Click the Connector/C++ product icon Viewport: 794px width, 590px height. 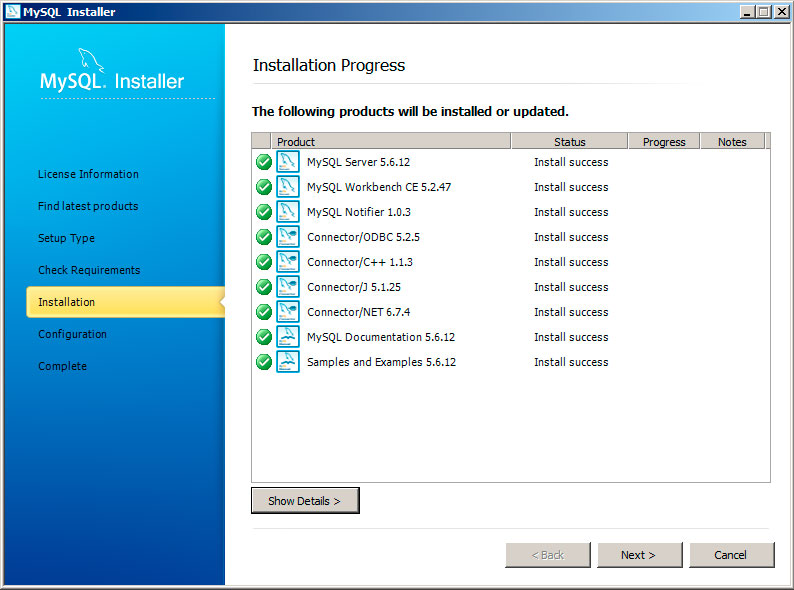click(x=288, y=262)
